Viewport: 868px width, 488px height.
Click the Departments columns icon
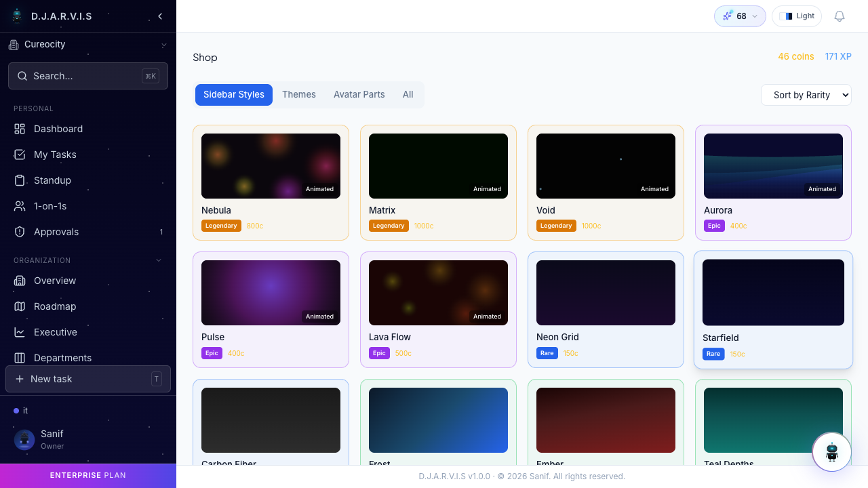(x=20, y=358)
